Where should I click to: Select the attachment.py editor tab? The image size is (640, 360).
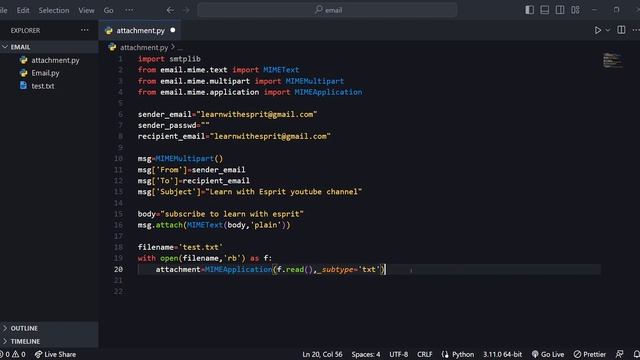pyautogui.click(x=140, y=30)
